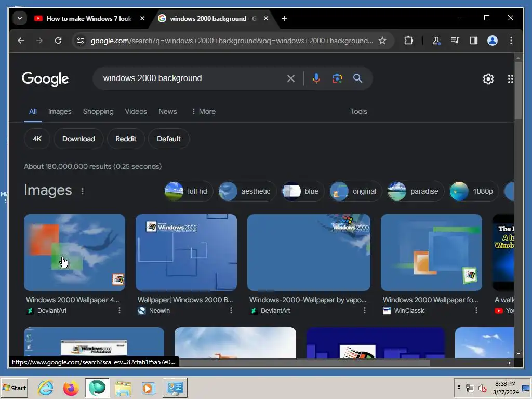
Task: Clear the Google search box text
Action: point(291,79)
